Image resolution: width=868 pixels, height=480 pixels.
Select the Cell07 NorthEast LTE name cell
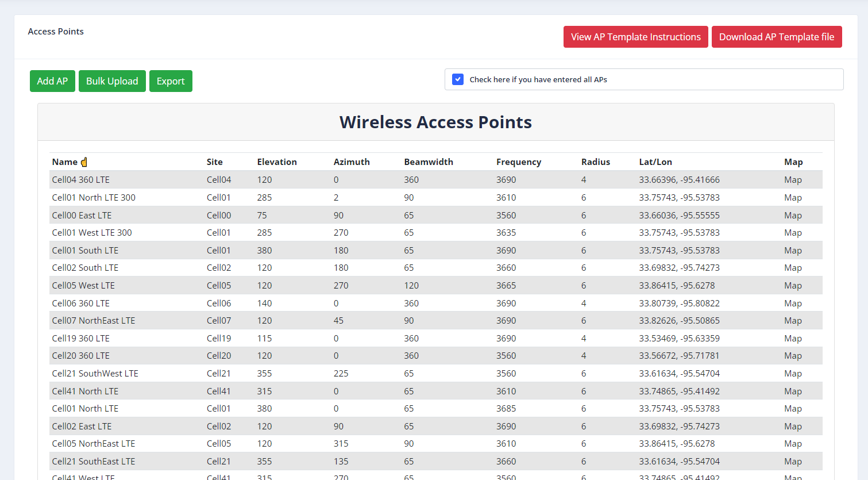(94, 321)
